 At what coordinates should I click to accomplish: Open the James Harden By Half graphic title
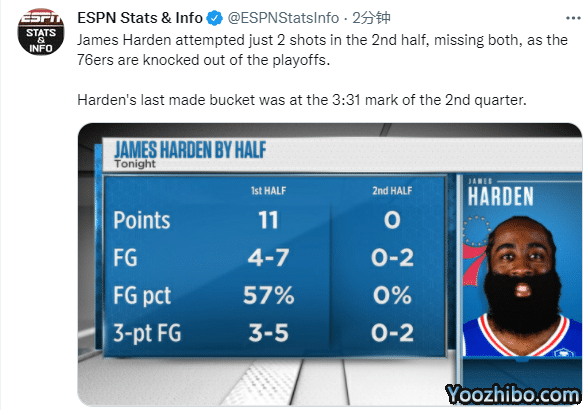point(190,150)
